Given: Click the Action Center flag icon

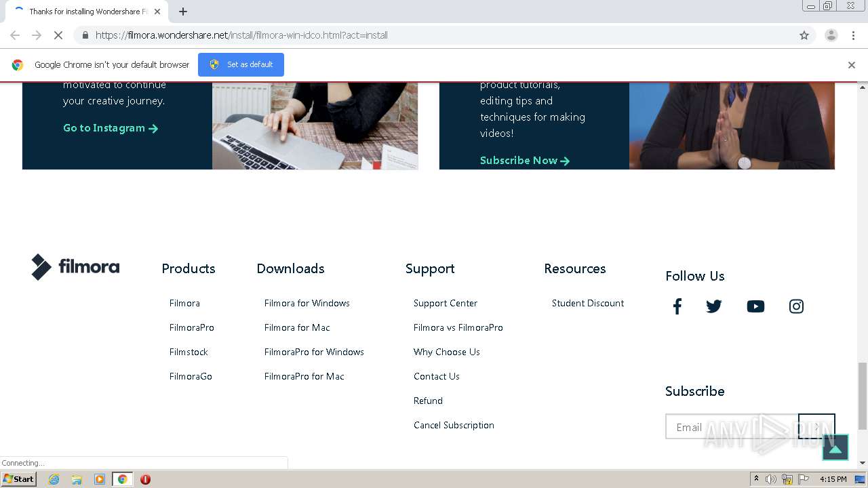Looking at the screenshot, I should (x=804, y=479).
